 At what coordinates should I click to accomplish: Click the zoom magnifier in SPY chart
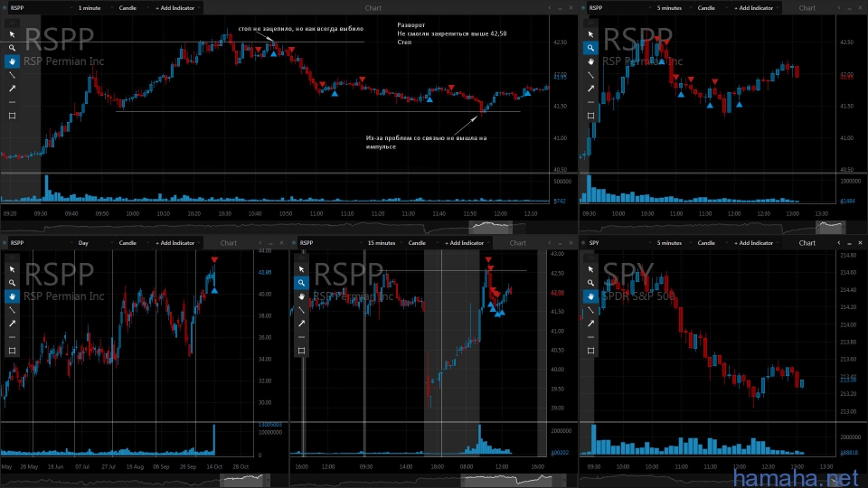(x=590, y=283)
